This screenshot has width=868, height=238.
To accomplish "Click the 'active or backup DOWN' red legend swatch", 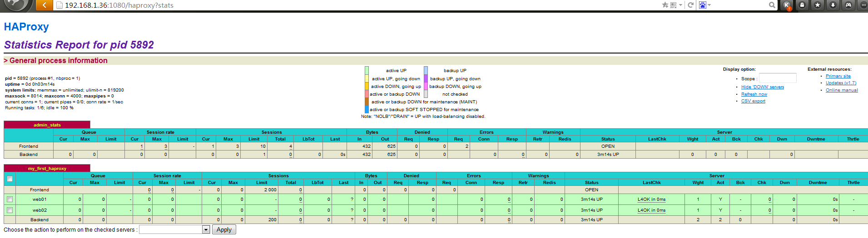I will [367, 94].
